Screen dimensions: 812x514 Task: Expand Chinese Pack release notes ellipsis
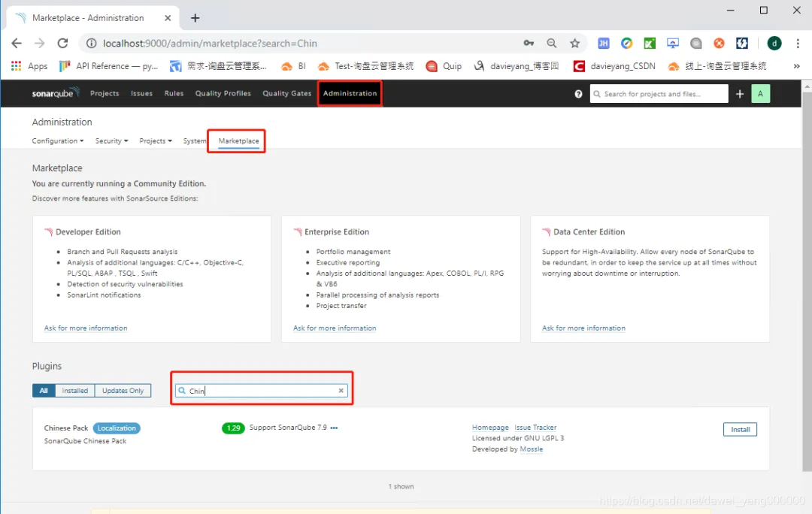coord(334,428)
